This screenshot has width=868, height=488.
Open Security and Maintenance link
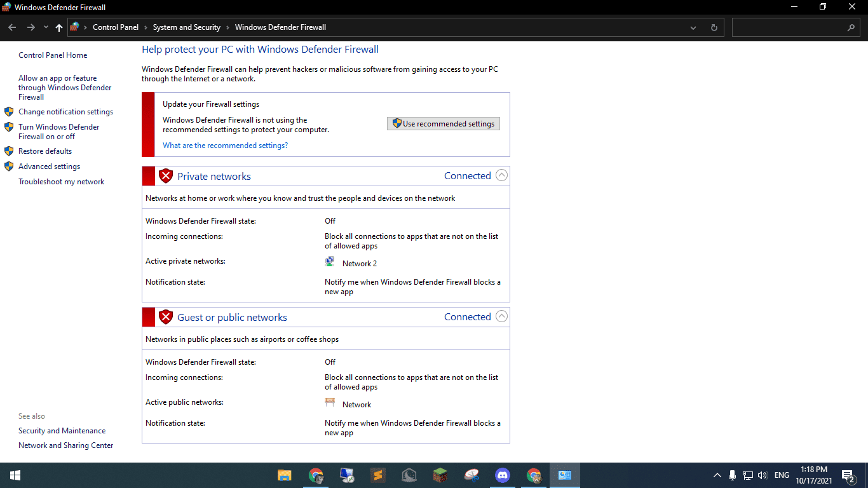[62, 431]
